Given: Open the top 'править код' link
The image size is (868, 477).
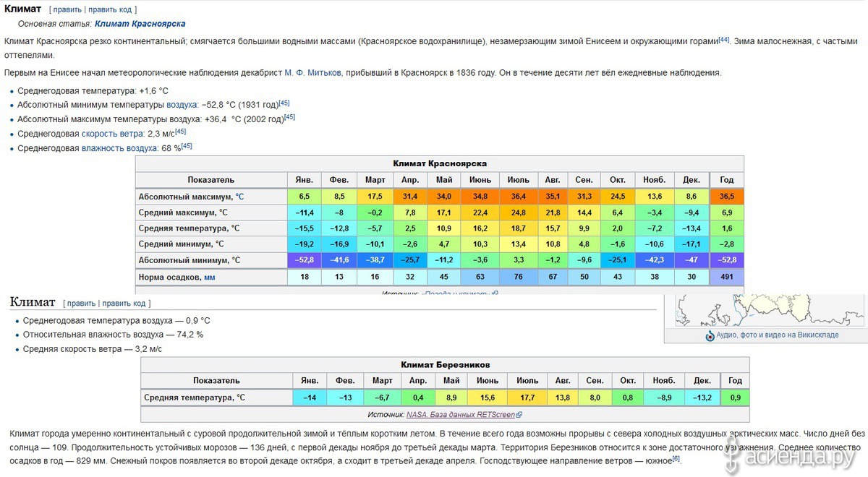Looking at the screenshot, I should click(x=111, y=10).
